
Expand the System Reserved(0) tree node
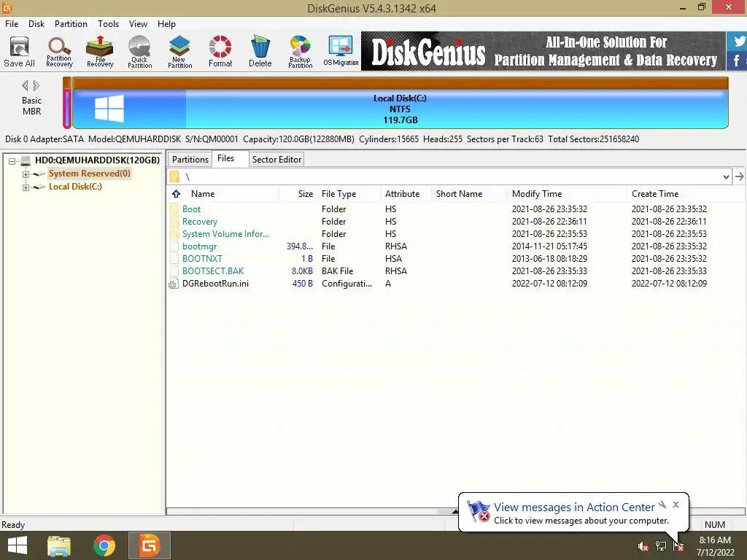click(26, 174)
